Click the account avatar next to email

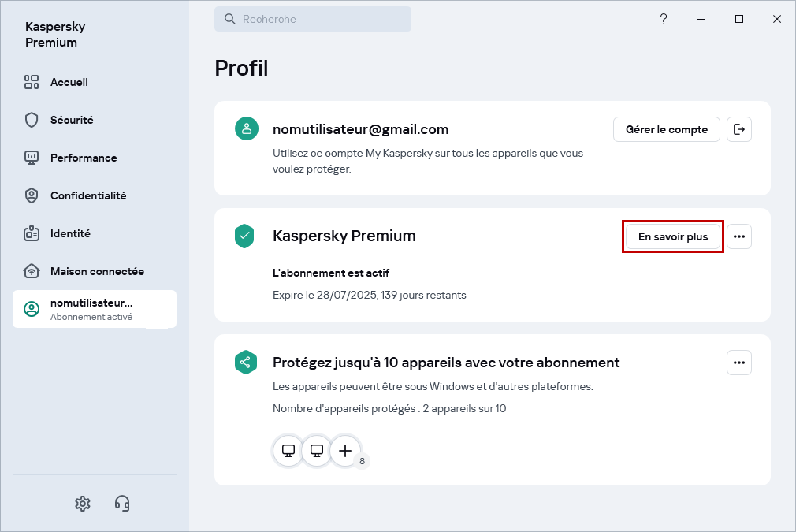click(246, 129)
